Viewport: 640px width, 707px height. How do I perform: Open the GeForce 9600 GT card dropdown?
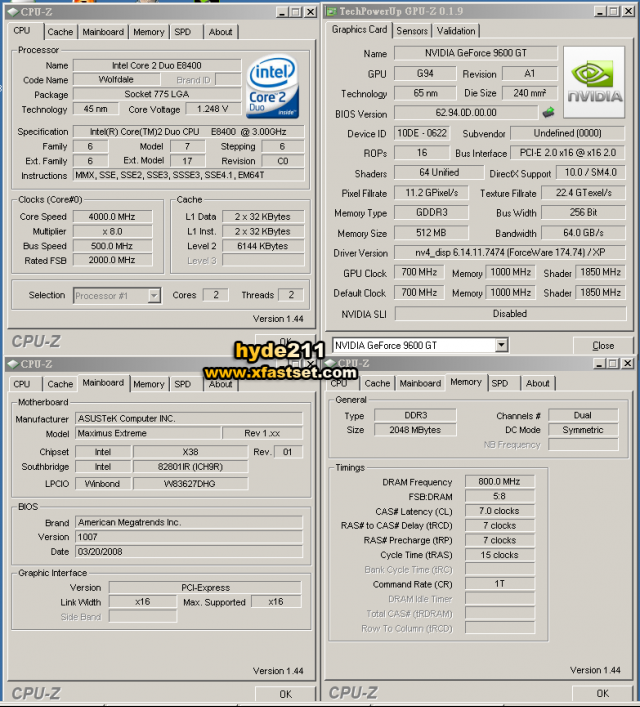pyautogui.click(x=501, y=345)
